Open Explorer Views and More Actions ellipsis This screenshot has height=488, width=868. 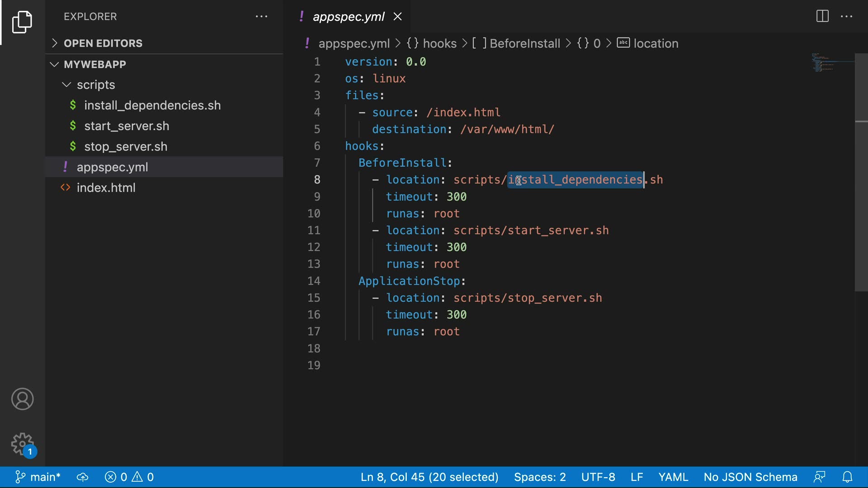(261, 17)
